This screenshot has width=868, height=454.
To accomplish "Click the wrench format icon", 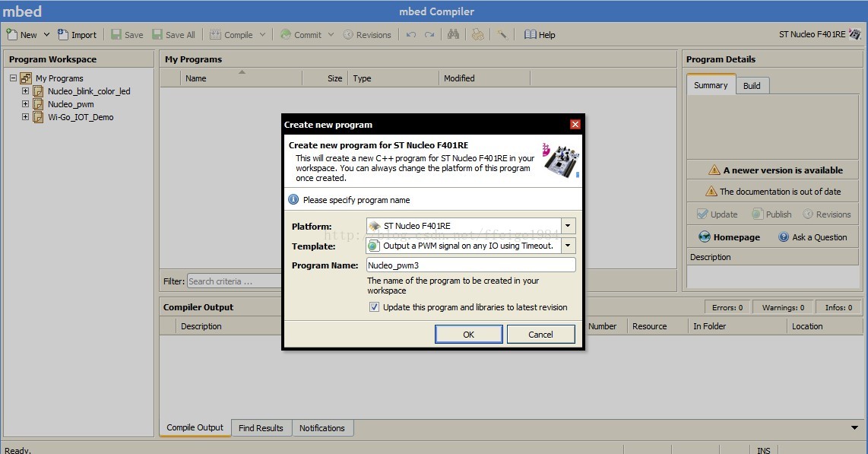I will (x=502, y=34).
